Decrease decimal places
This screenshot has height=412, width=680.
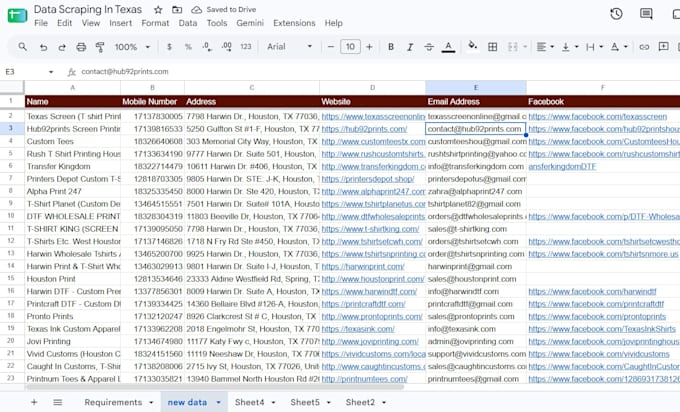[207, 47]
